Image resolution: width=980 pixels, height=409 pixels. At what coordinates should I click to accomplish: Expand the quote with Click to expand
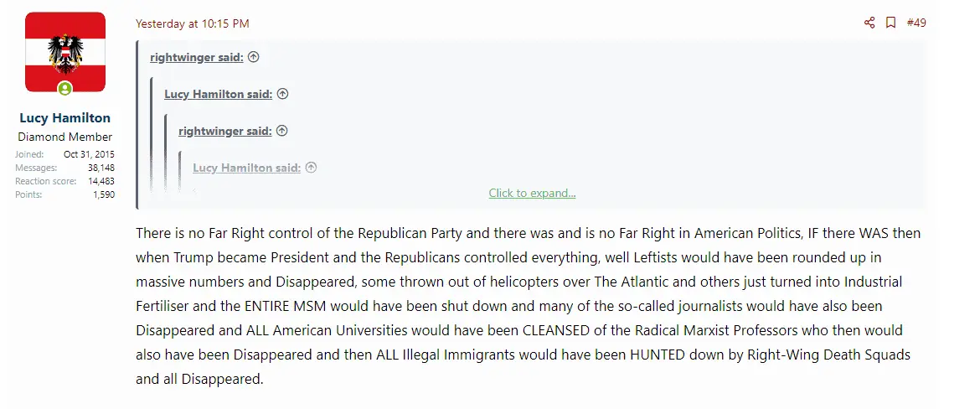click(532, 194)
